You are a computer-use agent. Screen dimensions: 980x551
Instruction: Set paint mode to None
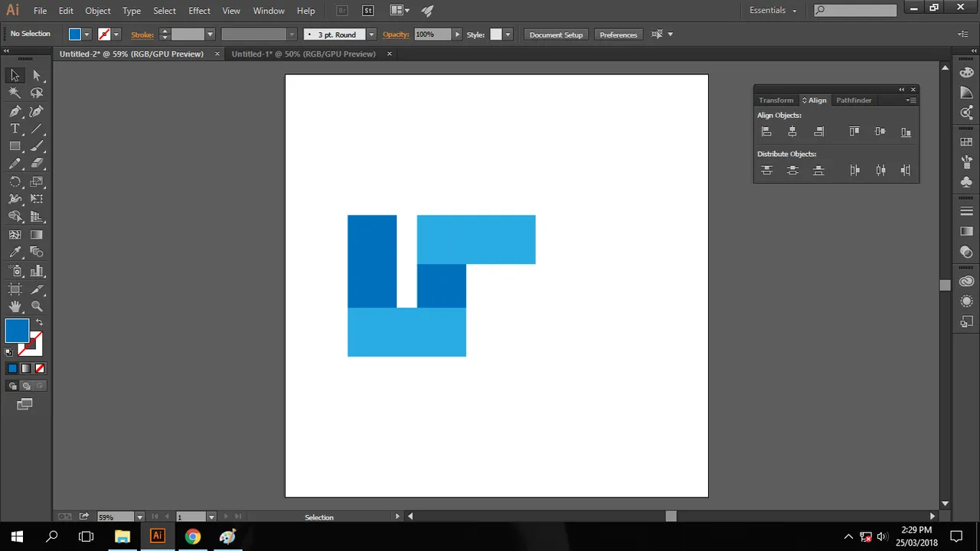pyautogui.click(x=38, y=369)
